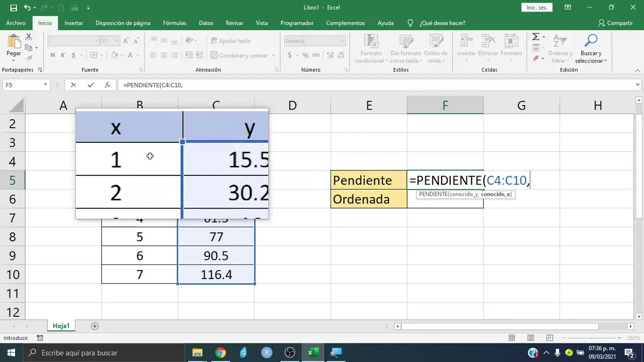Click the Formato condicional button
Screen dimensions: 644x362
(x=371, y=48)
